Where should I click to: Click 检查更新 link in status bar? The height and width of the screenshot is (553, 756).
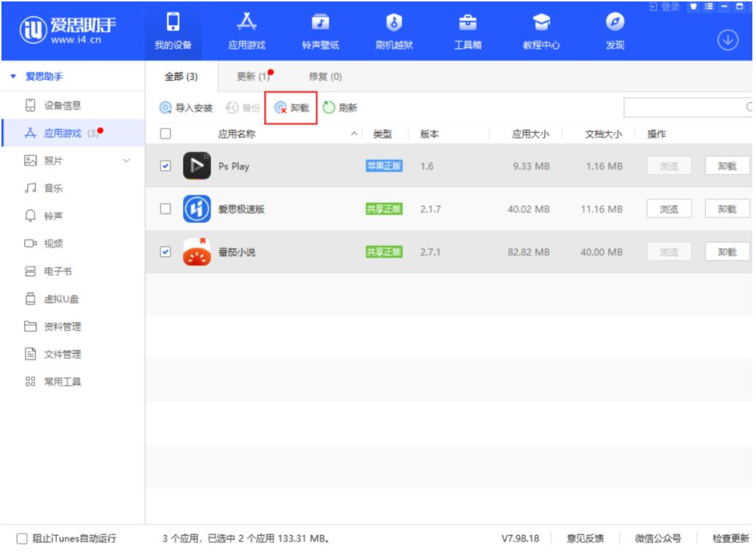pyautogui.click(x=730, y=539)
